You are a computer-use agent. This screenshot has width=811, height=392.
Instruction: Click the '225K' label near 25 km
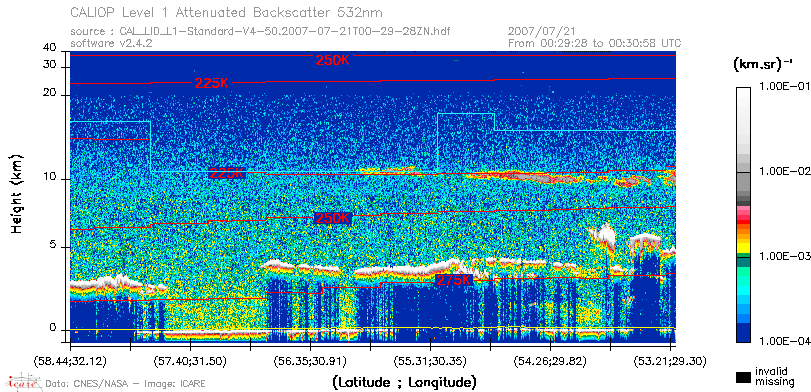pos(212,83)
